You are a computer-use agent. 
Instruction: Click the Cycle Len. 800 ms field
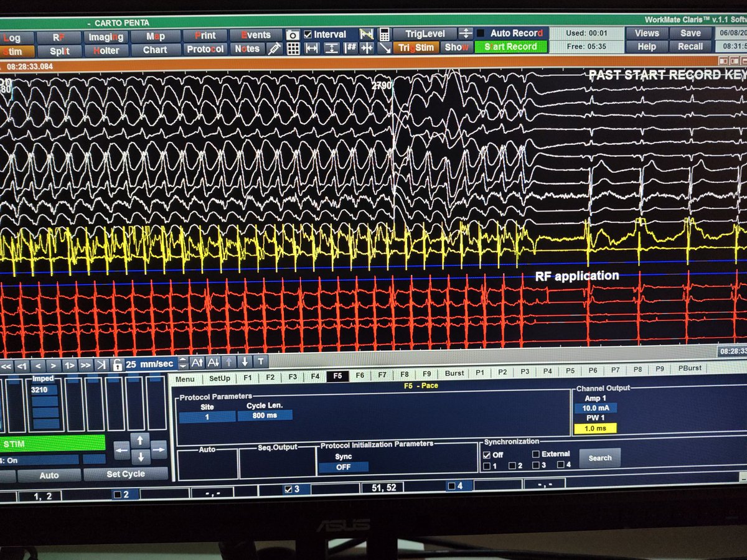point(265,414)
